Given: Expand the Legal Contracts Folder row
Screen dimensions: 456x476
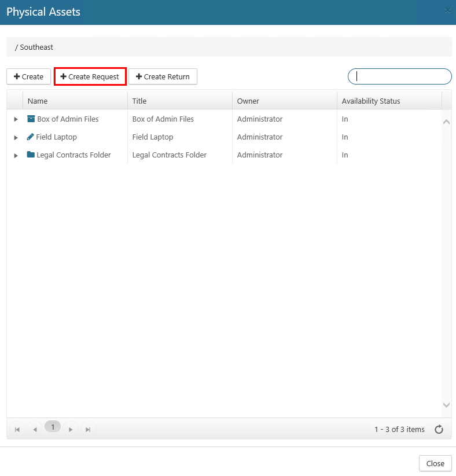Looking at the screenshot, I should point(16,155).
